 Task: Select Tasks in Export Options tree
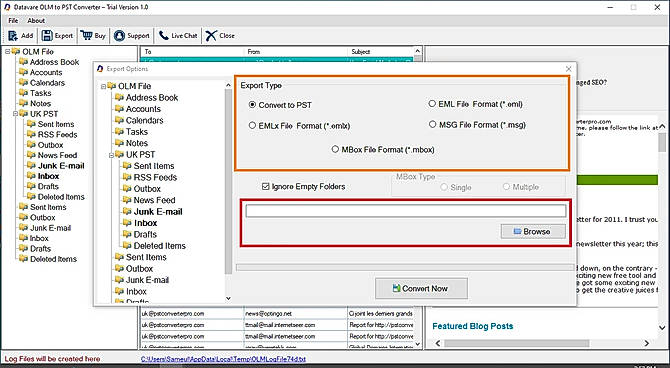[132, 132]
